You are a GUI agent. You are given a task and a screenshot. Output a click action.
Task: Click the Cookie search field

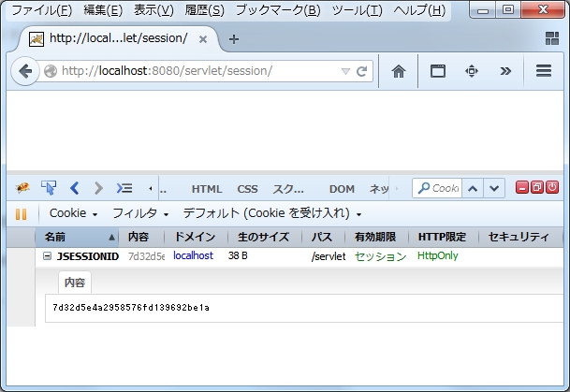(x=437, y=188)
